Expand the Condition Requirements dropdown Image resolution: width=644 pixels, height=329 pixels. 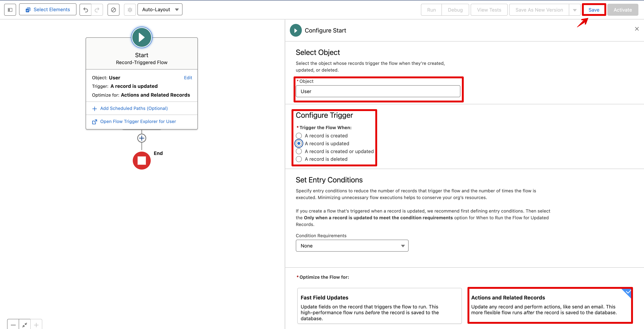352,245
